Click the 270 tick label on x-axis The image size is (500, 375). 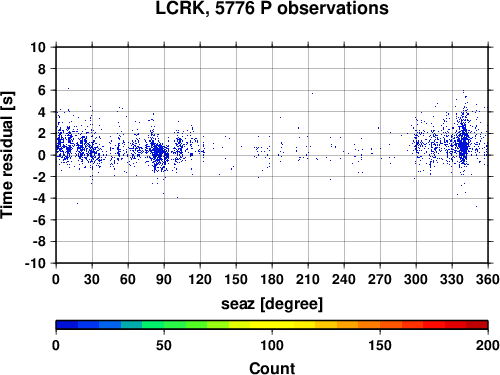pyautogui.click(x=380, y=279)
